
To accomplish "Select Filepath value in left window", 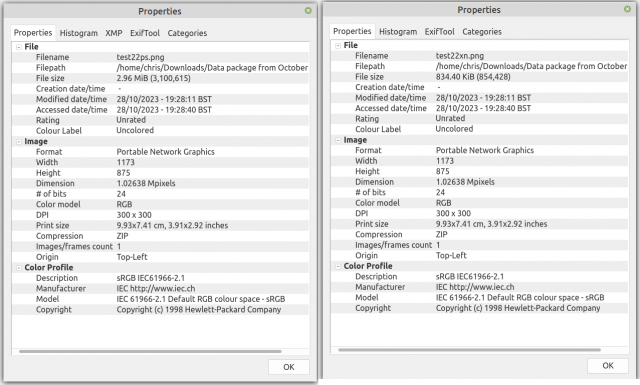I will click(x=212, y=68).
